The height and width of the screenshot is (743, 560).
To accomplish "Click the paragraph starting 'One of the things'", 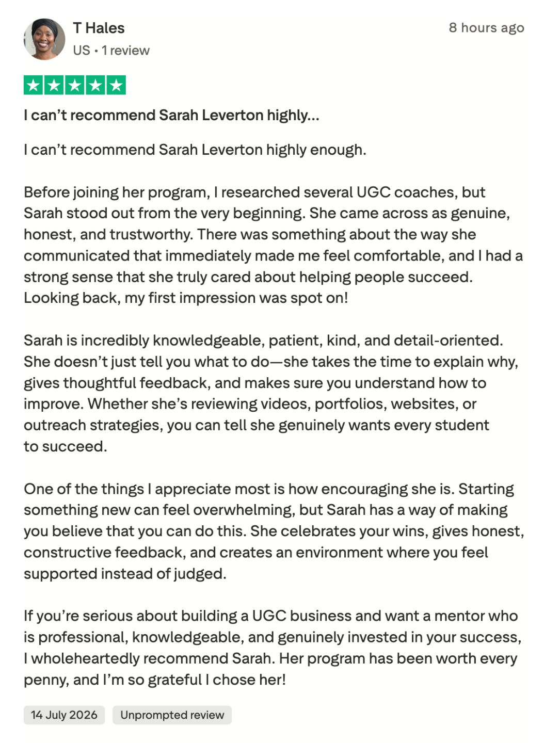I will click(274, 531).
